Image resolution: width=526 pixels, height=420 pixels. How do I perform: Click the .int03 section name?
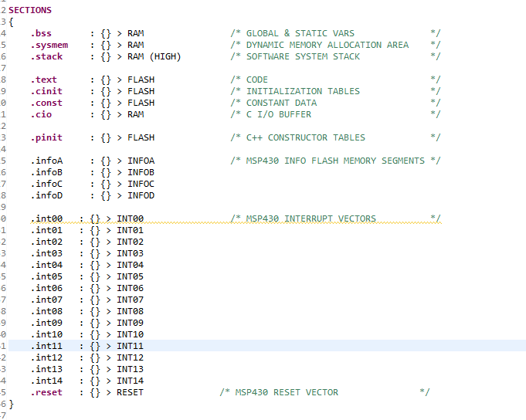(46, 254)
